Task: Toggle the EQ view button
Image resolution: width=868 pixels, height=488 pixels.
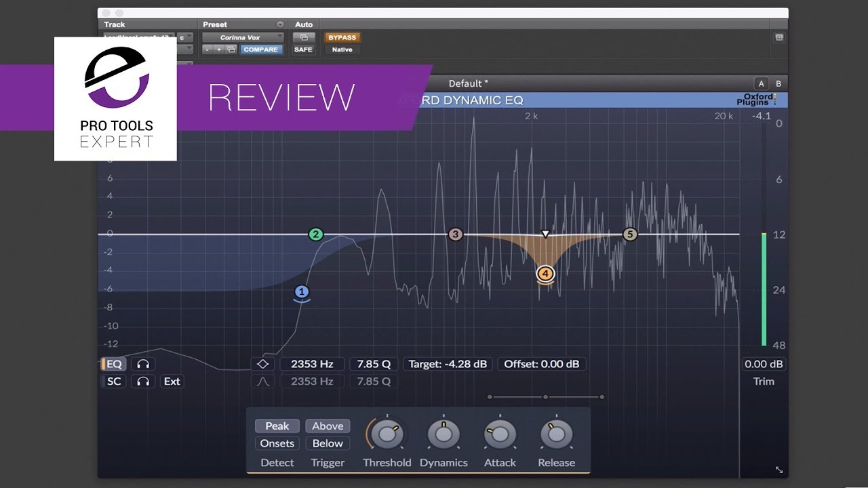Action: (114, 364)
